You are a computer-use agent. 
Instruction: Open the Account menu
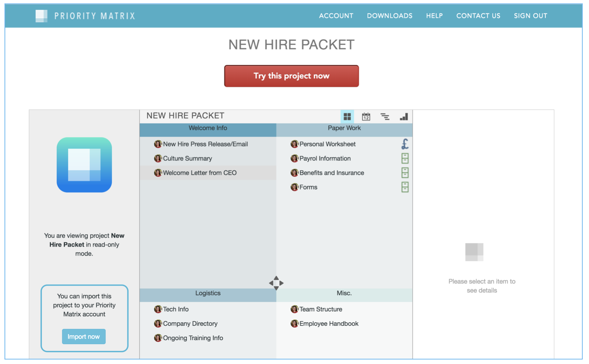point(336,16)
